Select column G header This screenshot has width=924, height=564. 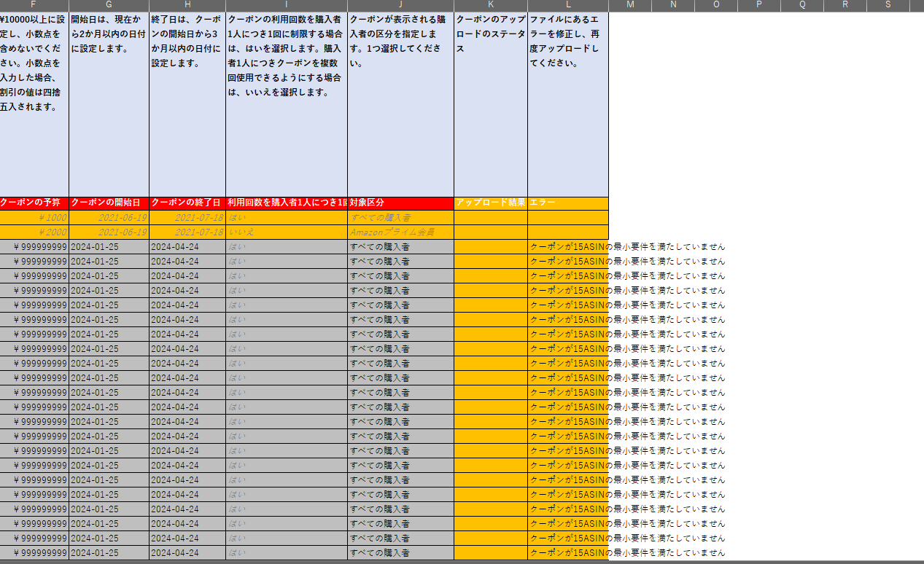coord(109,5)
